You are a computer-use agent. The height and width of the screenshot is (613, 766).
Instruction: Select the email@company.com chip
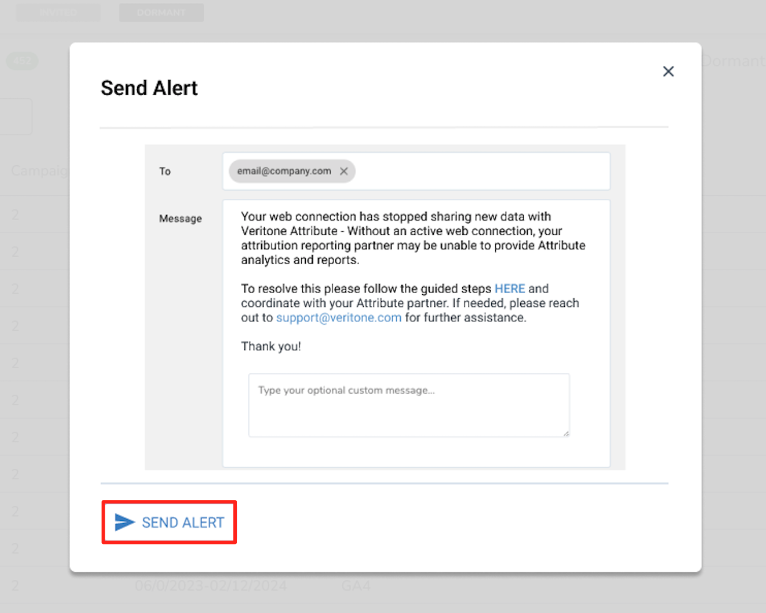click(x=283, y=171)
